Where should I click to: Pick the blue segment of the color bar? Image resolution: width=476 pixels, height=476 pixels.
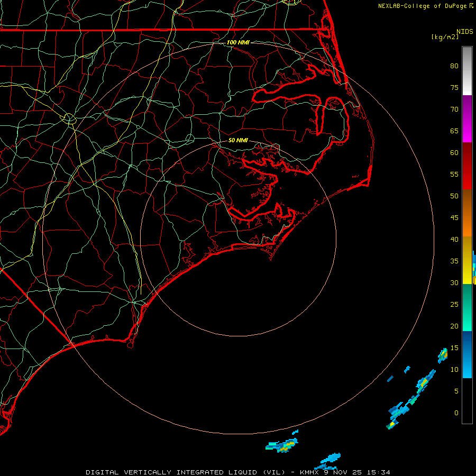click(x=467, y=354)
